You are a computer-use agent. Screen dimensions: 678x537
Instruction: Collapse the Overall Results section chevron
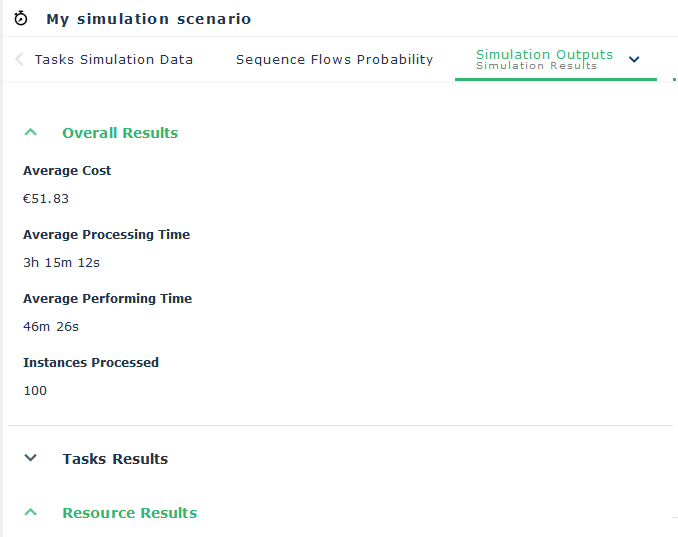(x=31, y=133)
